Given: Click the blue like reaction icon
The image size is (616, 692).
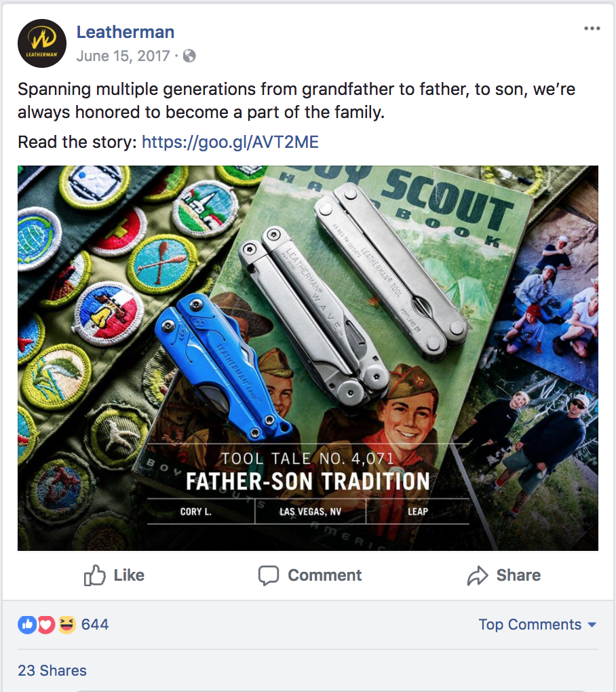Looking at the screenshot, I should click(27, 624).
